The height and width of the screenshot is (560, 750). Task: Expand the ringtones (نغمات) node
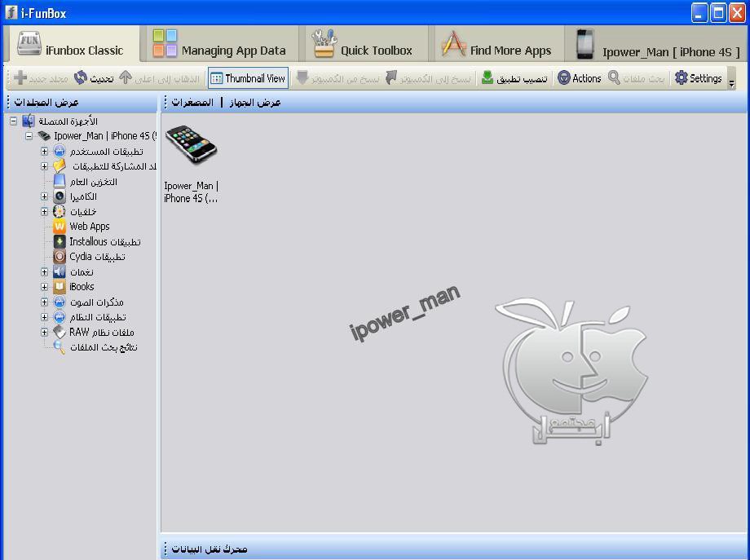(44, 272)
